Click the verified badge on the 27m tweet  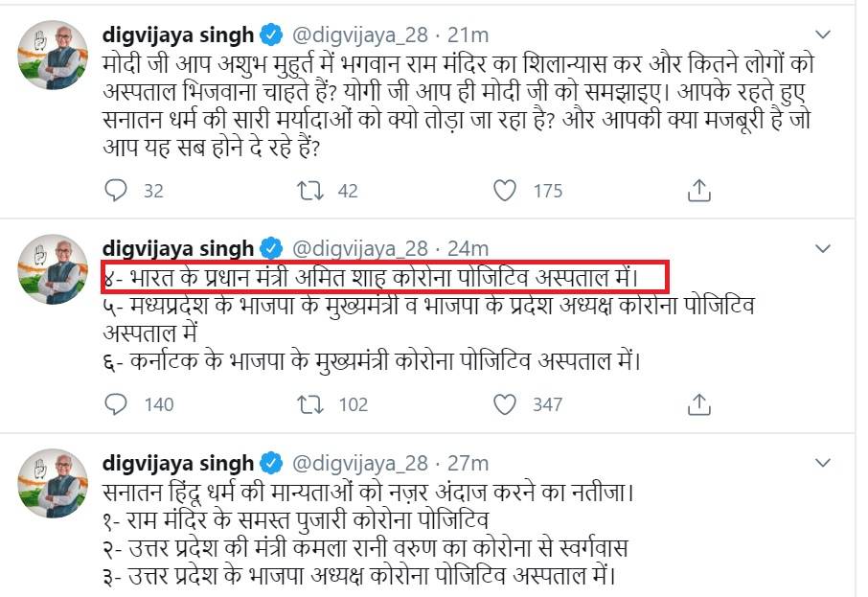pos(272,463)
